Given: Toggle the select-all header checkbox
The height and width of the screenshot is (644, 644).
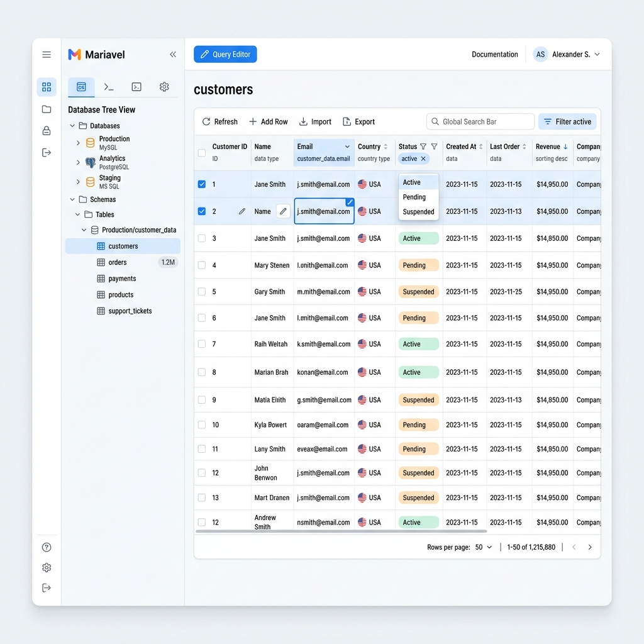Looking at the screenshot, I should [x=201, y=153].
